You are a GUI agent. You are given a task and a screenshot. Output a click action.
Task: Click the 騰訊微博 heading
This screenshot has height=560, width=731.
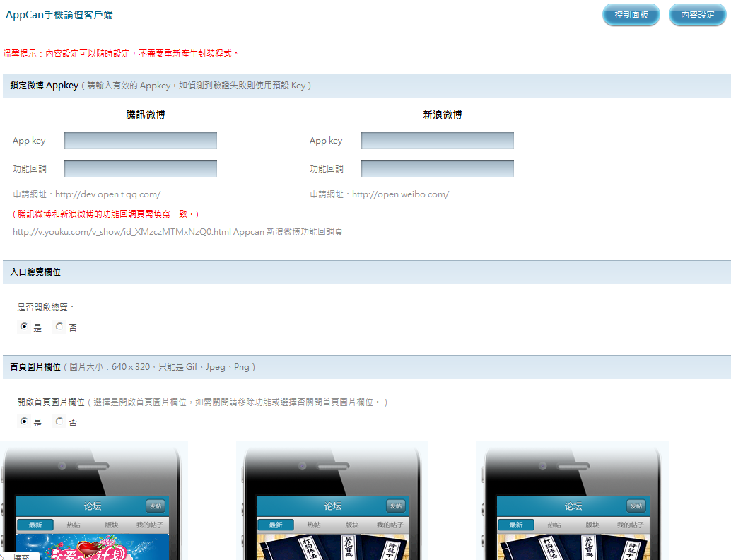coord(146,115)
